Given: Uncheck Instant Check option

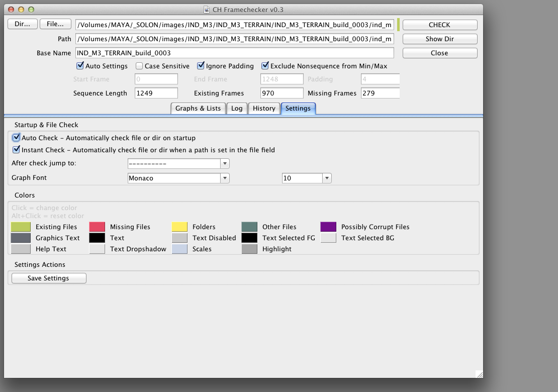Looking at the screenshot, I should [x=16, y=150].
